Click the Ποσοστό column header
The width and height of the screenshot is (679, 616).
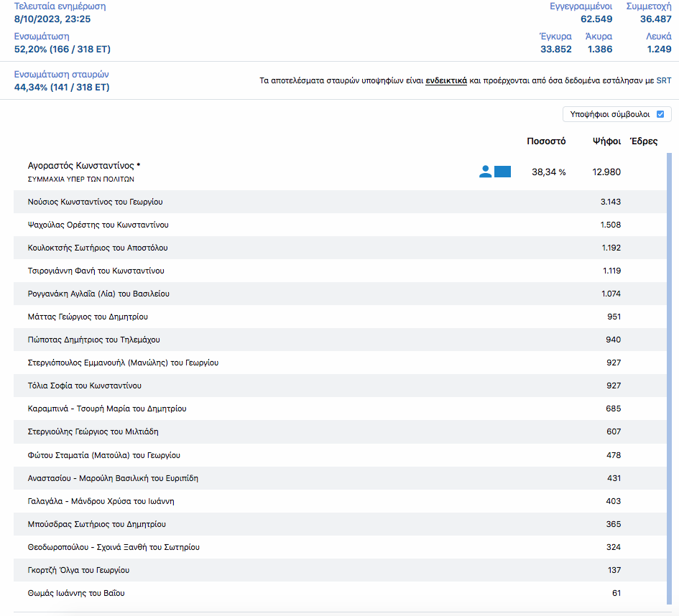point(546,141)
